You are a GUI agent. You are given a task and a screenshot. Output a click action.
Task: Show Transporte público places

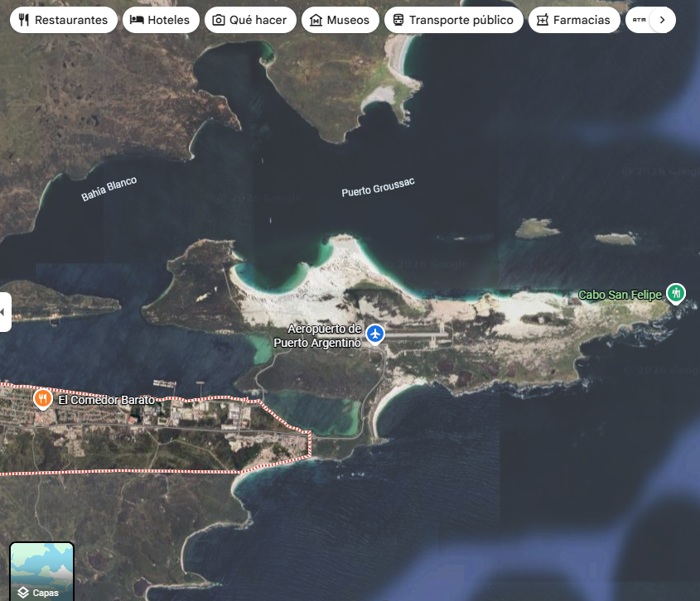tap(454, 20)
